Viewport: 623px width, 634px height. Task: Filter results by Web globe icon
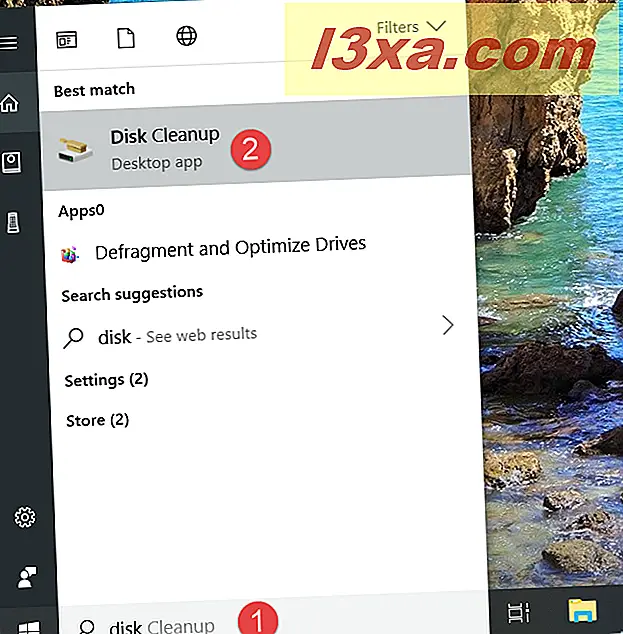186,36
